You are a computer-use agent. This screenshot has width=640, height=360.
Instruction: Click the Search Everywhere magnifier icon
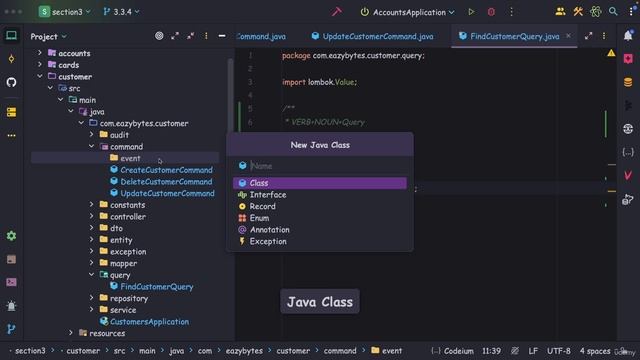pyautogui.click(x=613, y=12)
